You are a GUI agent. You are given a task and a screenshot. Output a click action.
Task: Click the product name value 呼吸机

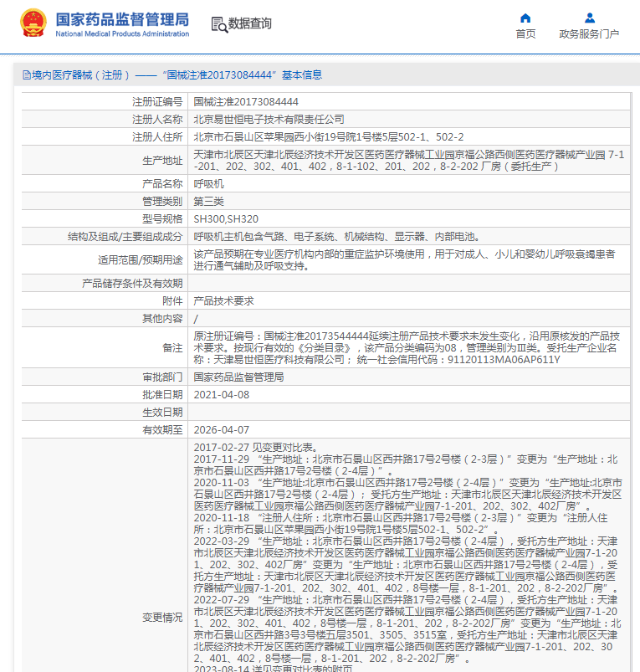(208, 183)
